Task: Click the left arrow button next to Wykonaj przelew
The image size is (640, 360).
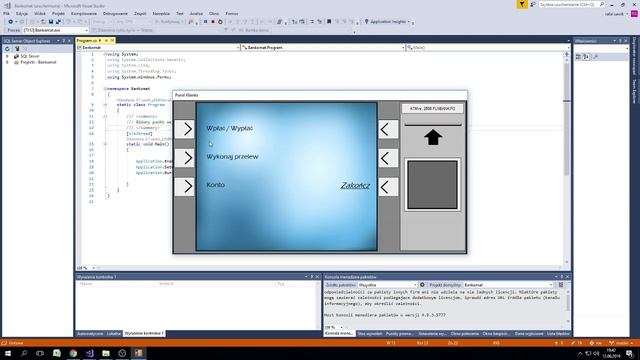Action: pos(184,158)
